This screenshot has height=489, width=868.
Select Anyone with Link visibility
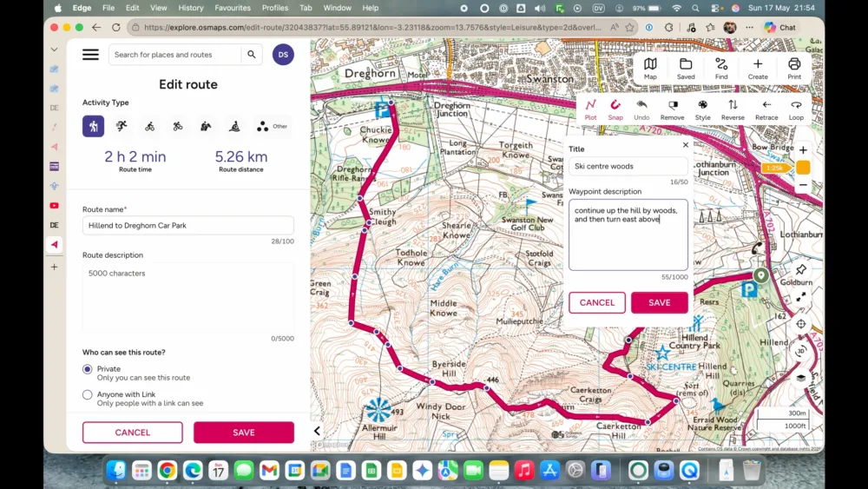coord(88,395)
